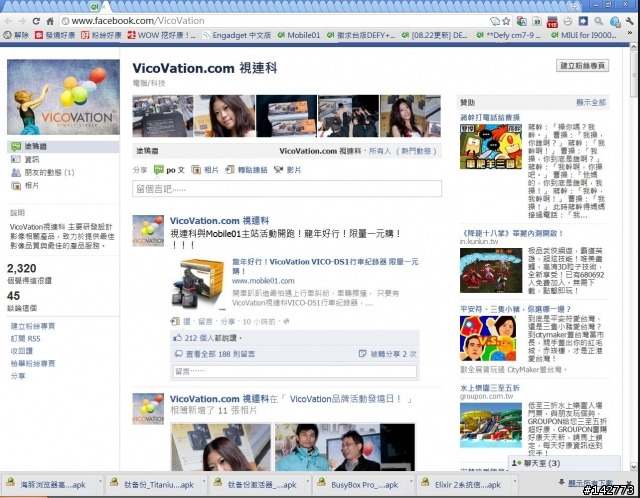The image size is (640, 498).
Task: Click the globe extension icon near the wrench
Action: tap(615, 21)
